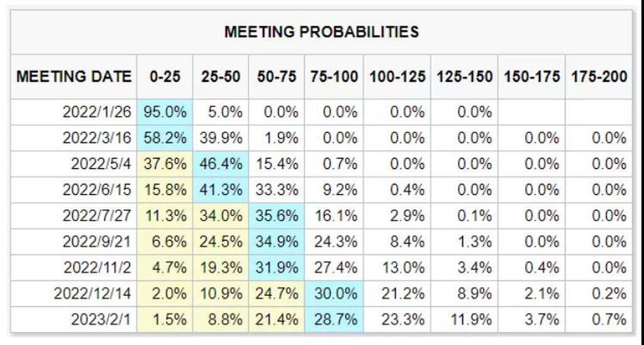Click the 35.6% cell in 2022/7/27 row
The width and height of the screenshot is (644, 345).
tap(277, 215)
